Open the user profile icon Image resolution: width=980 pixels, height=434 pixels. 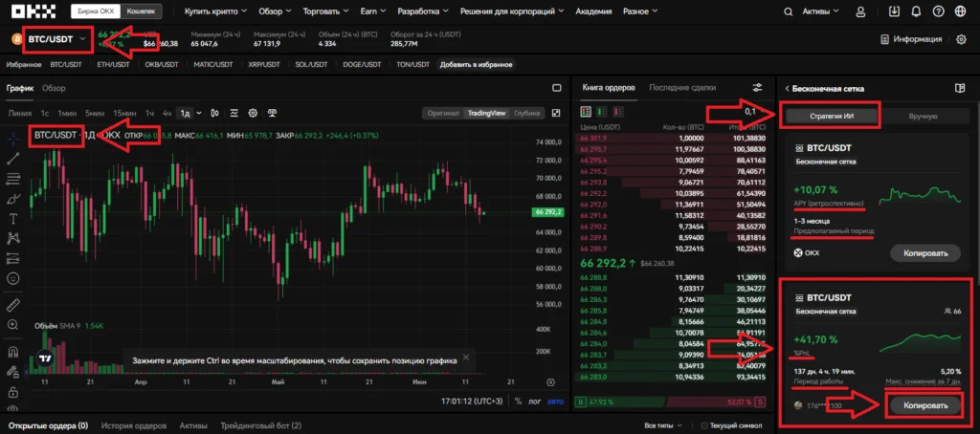click(861, 11)
